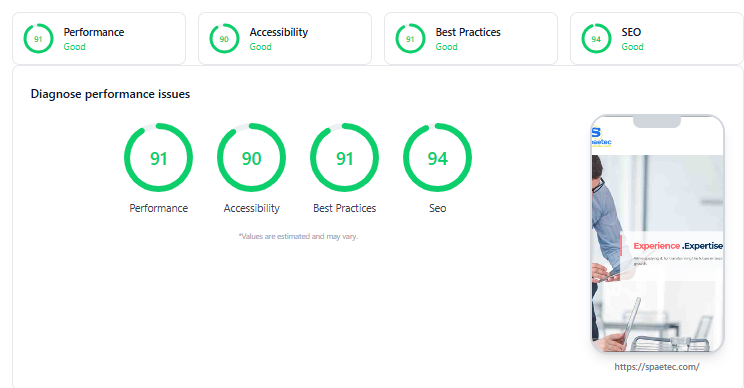Click the large Best Practices 91 gauge

pos(344,157)
